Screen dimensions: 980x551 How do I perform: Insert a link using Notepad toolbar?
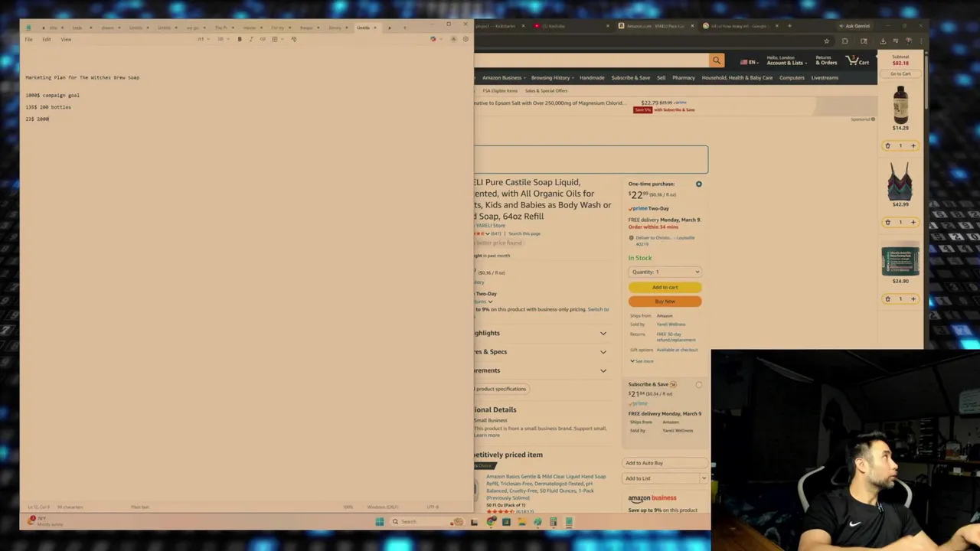[263, 39]
